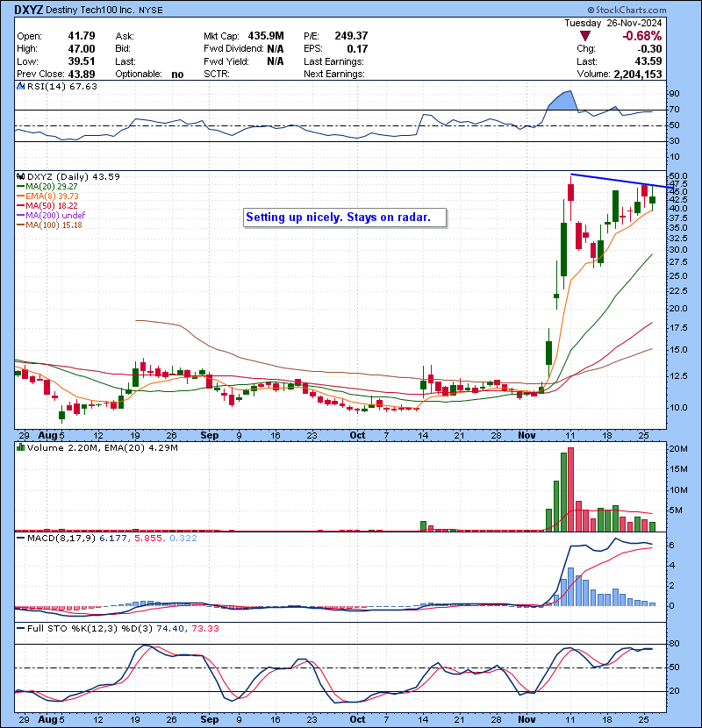This screenshot has height=728, width=702.
Task: Click the 10.0 price axis label
Action: click(677, 407)
